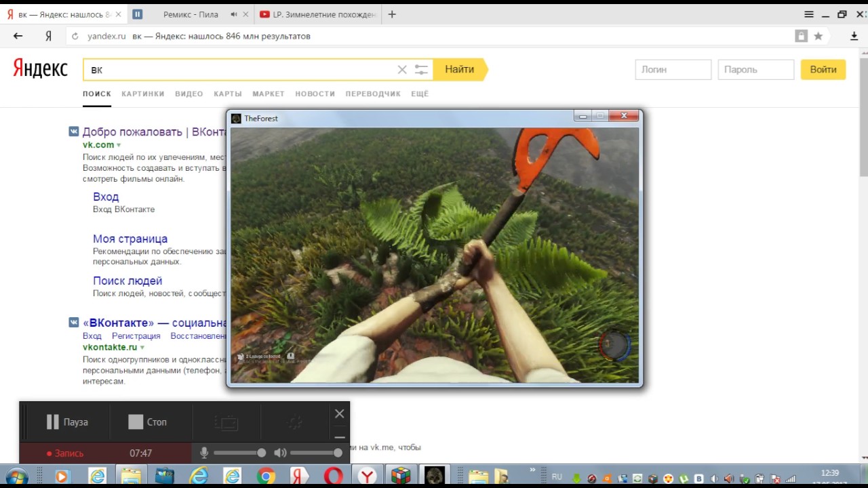
Task: Open the 'Картинки' search category
Action: pyautogui.click(x=143, y=94)
